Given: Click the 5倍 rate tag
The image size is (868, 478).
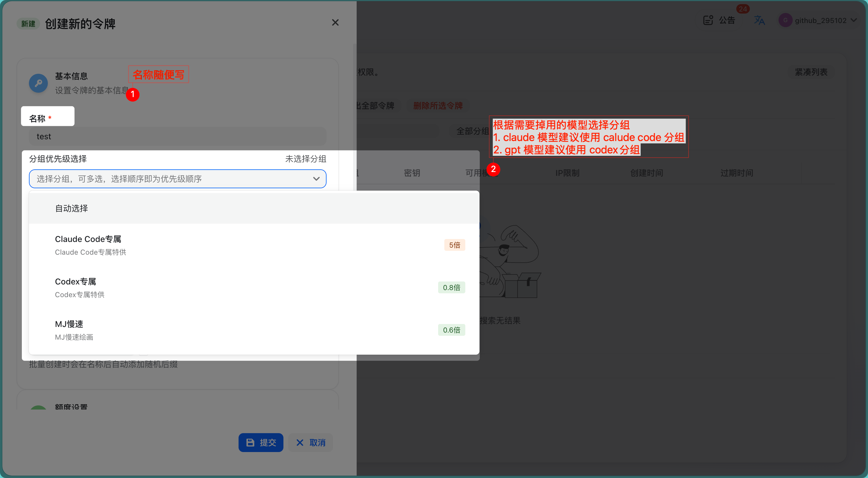Looking at the screenshot, I should coord(455,245).
